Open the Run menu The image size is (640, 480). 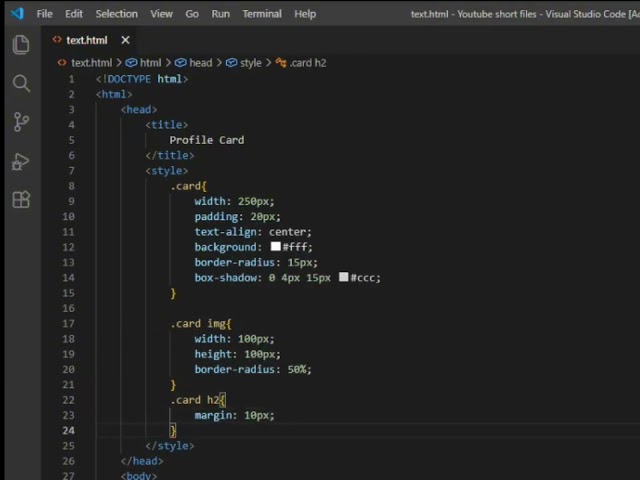(x=220, y=14)
